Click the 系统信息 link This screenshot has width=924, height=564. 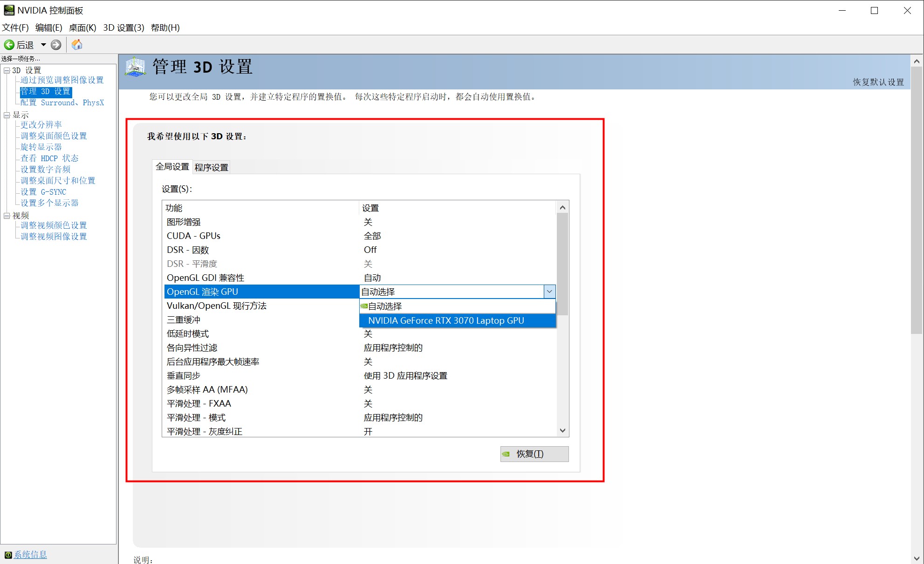pos(30,555)
